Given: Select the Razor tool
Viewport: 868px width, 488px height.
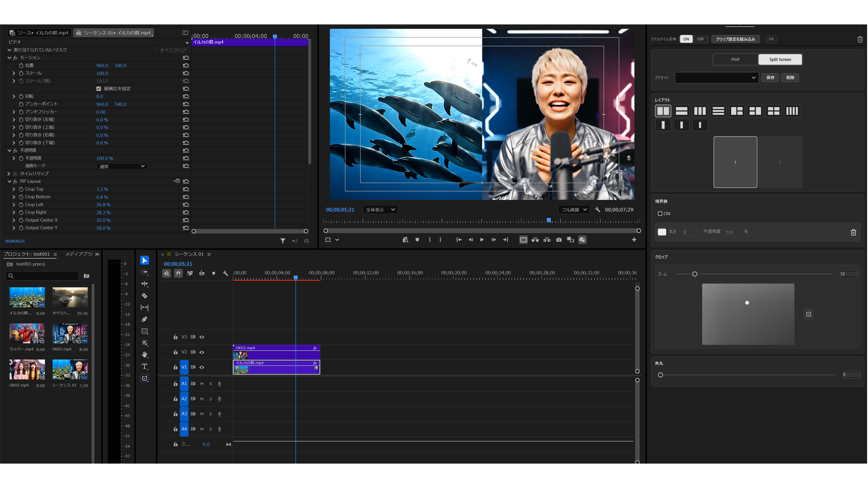Looking at the screenshot, I should [x=145, y=296].
